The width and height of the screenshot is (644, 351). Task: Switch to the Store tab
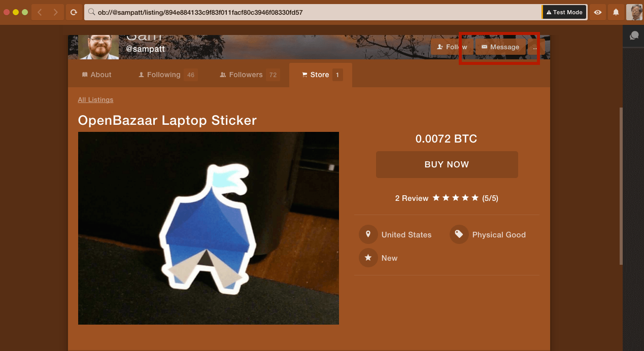[321, 75]
